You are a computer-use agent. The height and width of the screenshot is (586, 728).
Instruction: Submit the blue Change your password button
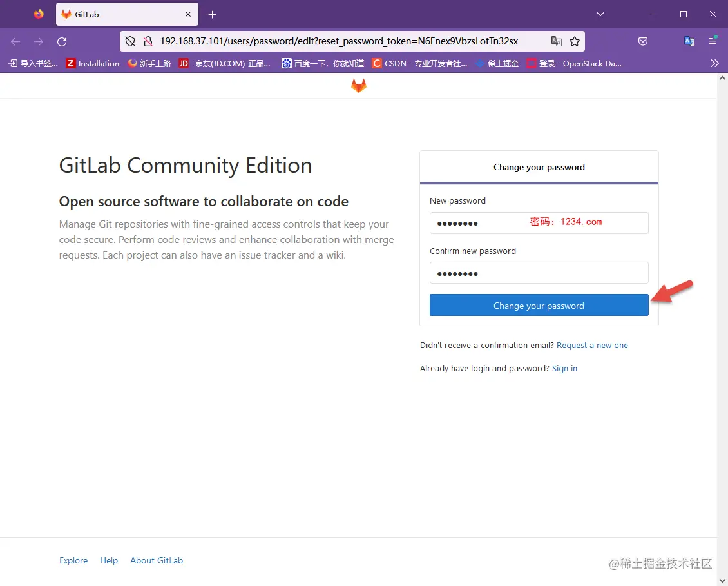pos(539,305)
